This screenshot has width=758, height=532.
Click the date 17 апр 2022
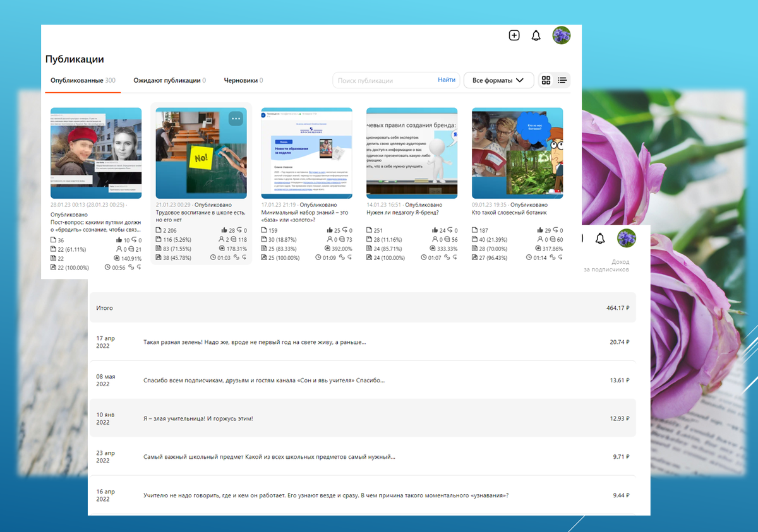[105, 342]
